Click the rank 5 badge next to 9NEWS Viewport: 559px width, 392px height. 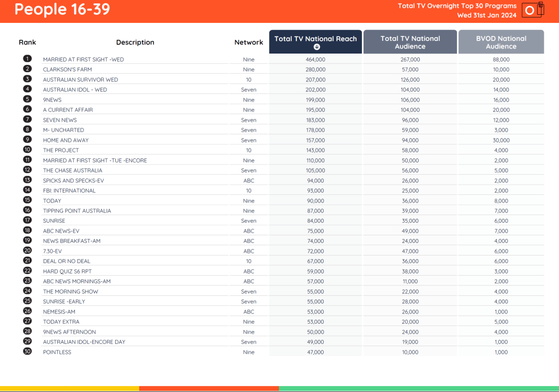tap(27, 99)
